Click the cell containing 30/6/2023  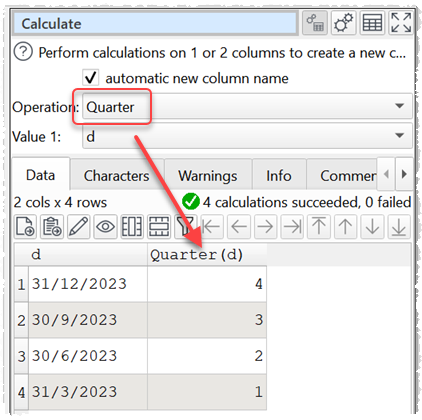pos(88,356)
